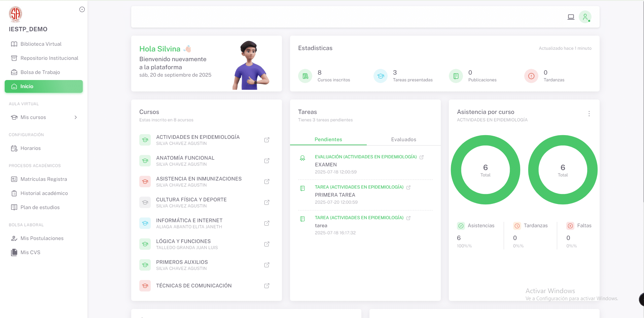Open external link icon for PRIMEROS AUXILIOS
The height and width of the screenshot is (318, 644).
pyautogui.click(x=267, y=265)
